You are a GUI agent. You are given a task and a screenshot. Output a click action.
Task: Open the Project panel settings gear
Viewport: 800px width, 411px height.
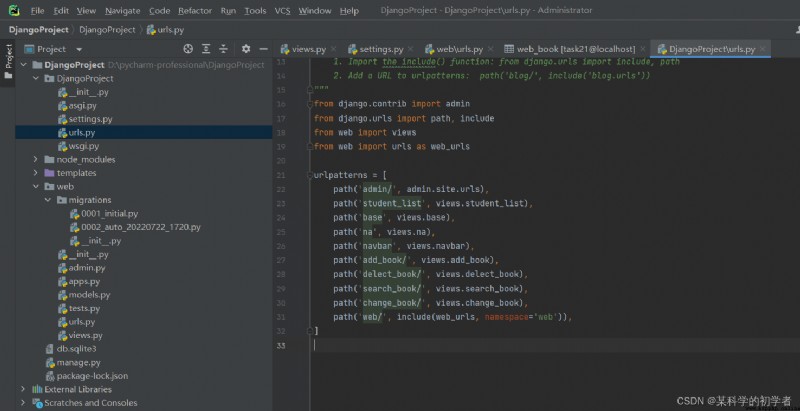coord(246,49)
